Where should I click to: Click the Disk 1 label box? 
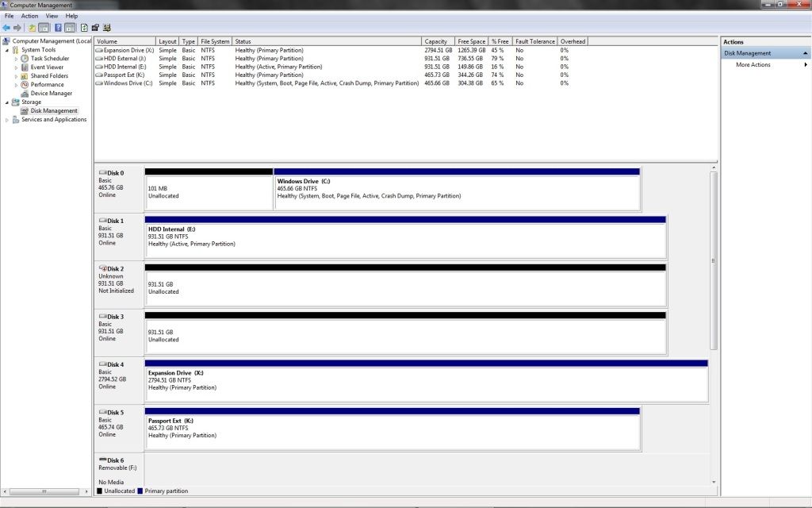coord(119,237)
